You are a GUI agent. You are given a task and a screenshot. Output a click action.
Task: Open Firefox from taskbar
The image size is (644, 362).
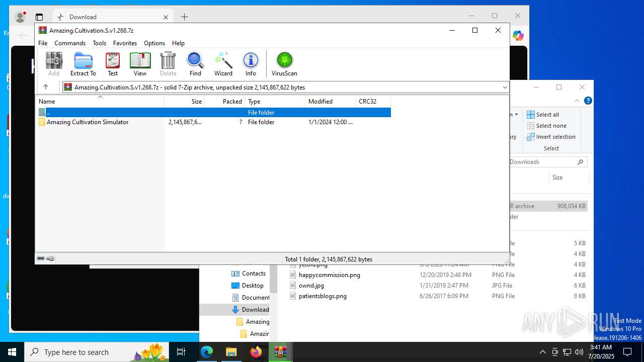[x=256, y=352]
